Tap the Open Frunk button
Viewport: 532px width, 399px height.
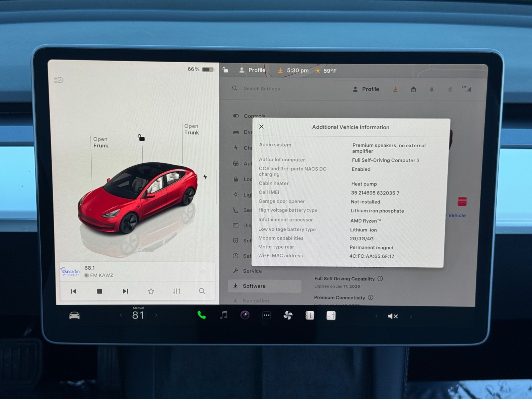tap(100, 142)
